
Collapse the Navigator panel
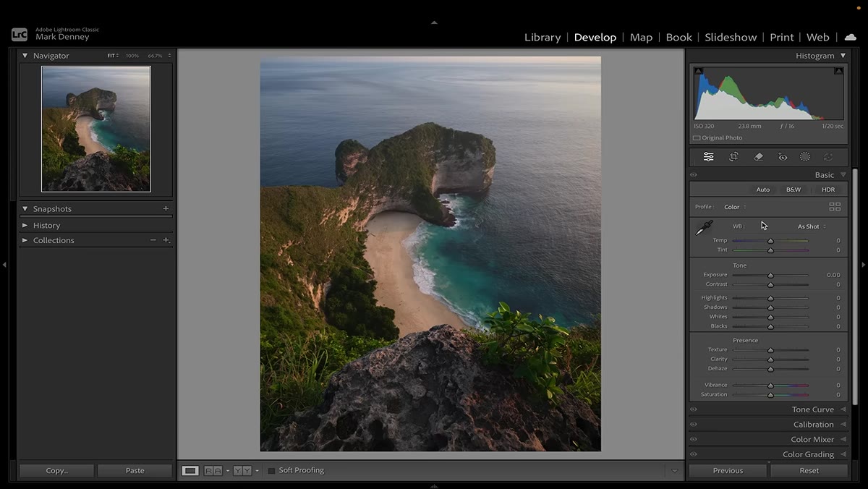tap(25, 56)
